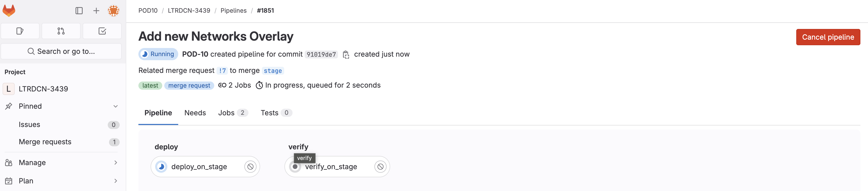Image resolution: width=868 pixels, height=191 pixels.
Task: Open the user avatar menu
Action: pyautogui.click(x=114, y=11)
